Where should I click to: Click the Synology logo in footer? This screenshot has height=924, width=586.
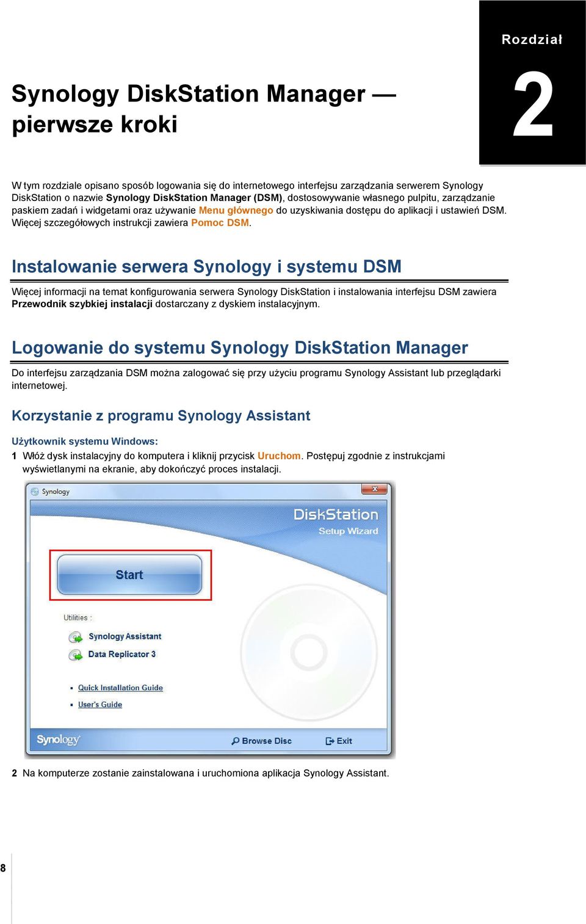pos(58,740)
